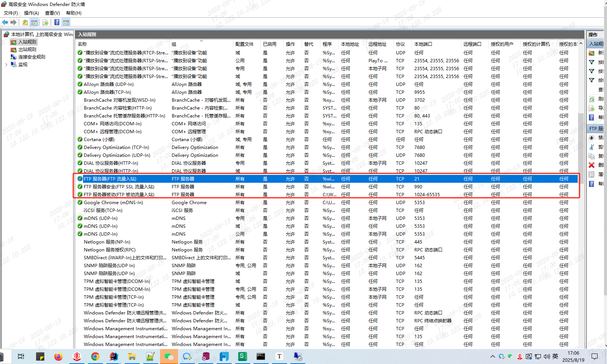Toggle the Show/Hide Action Pane toolbar icon
Viewport: 607px width, 364px height.
tap(66, 22)
